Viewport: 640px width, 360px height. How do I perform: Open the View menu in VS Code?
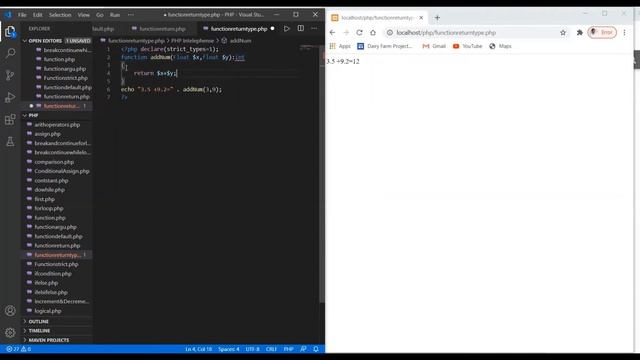point(83,15)
